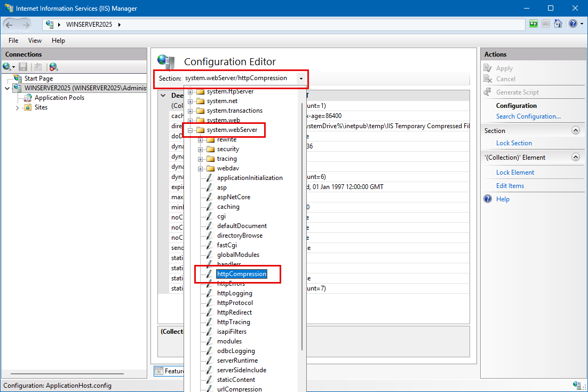Screen dimensions: 588x392
Task: Collapse the Section group in Actions pane
Action: tap(575, 130)
